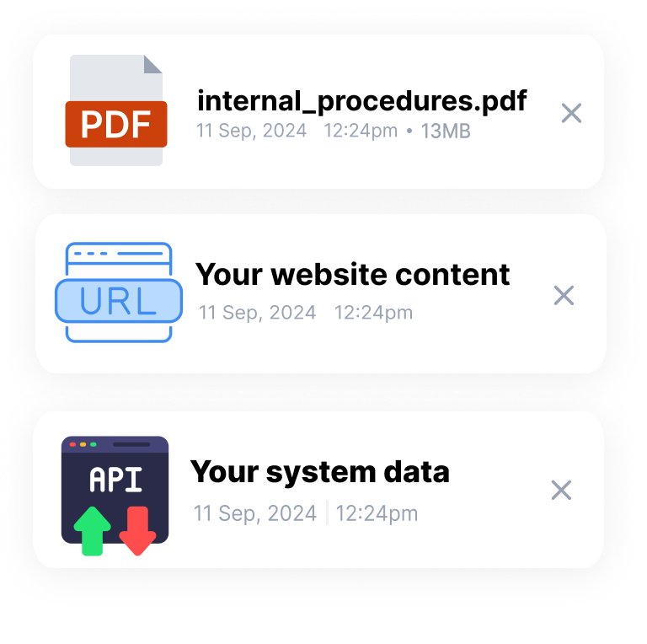Click the PDF document file icon
647x644 pixels.
pos(116,110)
